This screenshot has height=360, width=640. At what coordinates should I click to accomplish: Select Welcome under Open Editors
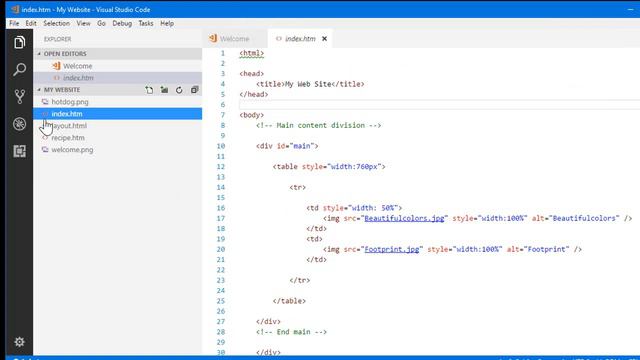pos(118,66)
